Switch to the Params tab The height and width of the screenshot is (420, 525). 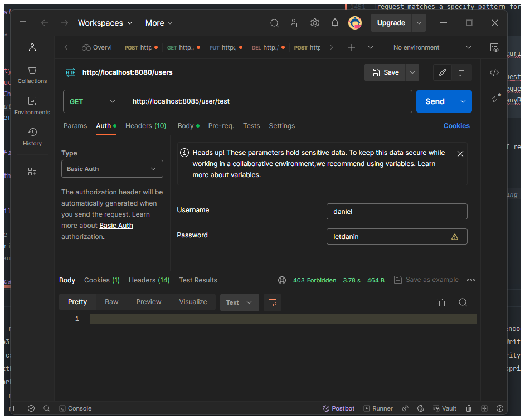[75, 126]
